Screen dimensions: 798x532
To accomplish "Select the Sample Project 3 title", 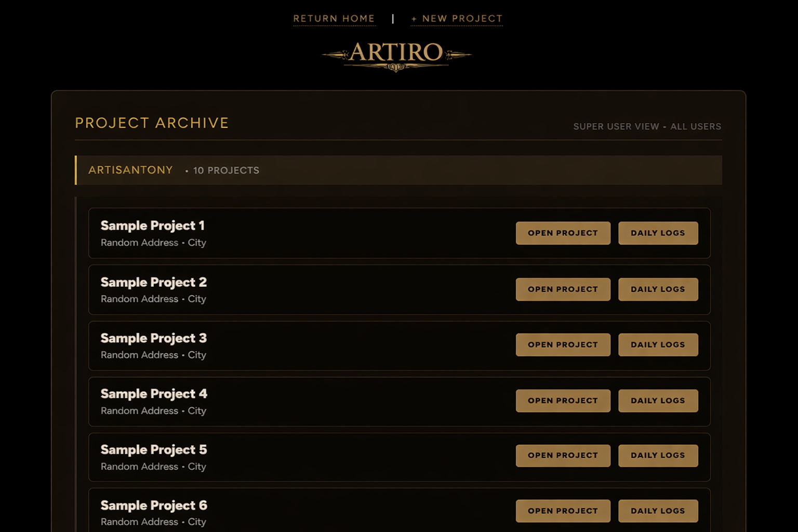I will click(x=154, y=338).
